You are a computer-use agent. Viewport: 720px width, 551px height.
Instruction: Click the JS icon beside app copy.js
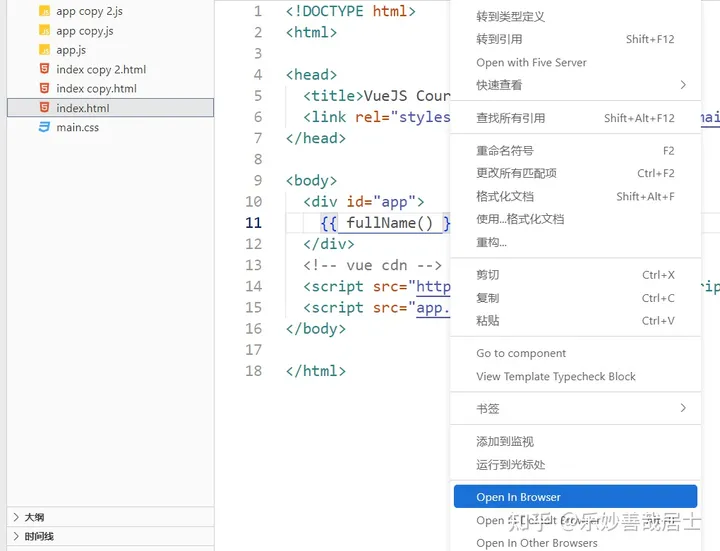point(45,31)
